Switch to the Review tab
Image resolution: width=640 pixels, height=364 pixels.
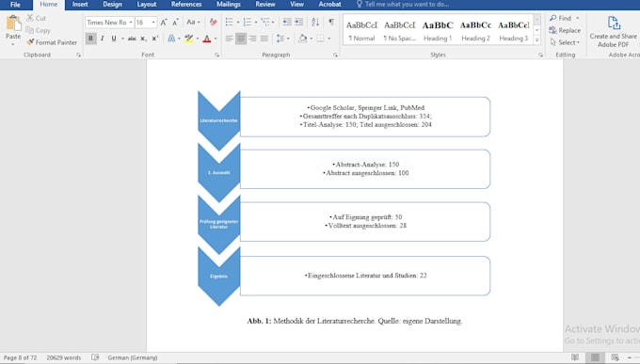[x=265, y=5]
